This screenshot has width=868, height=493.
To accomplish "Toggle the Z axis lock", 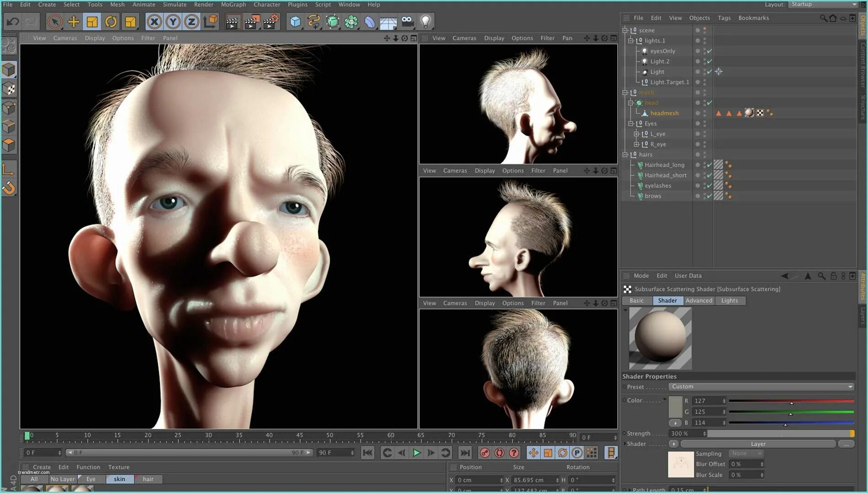I will [x=192, y=21].
